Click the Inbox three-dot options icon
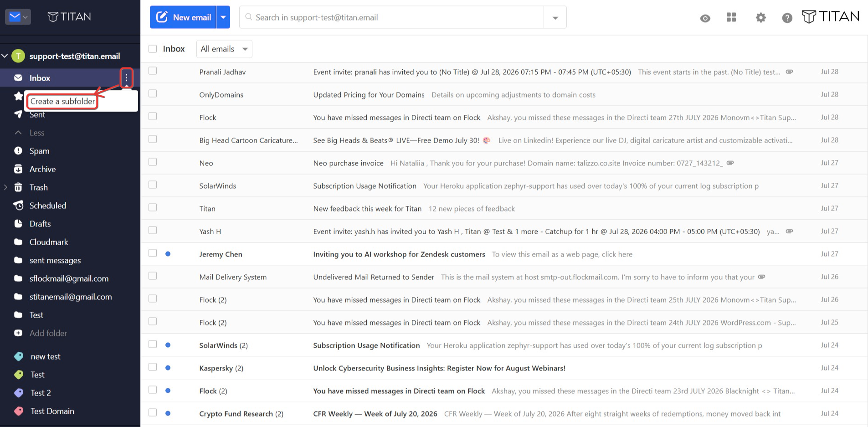This screenshot has width=868, height=427. 126,78
